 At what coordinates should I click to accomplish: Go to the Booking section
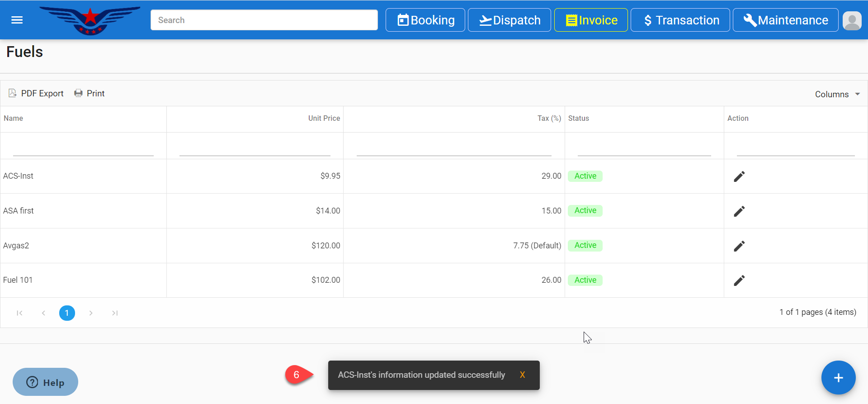(x=425, y=20)
